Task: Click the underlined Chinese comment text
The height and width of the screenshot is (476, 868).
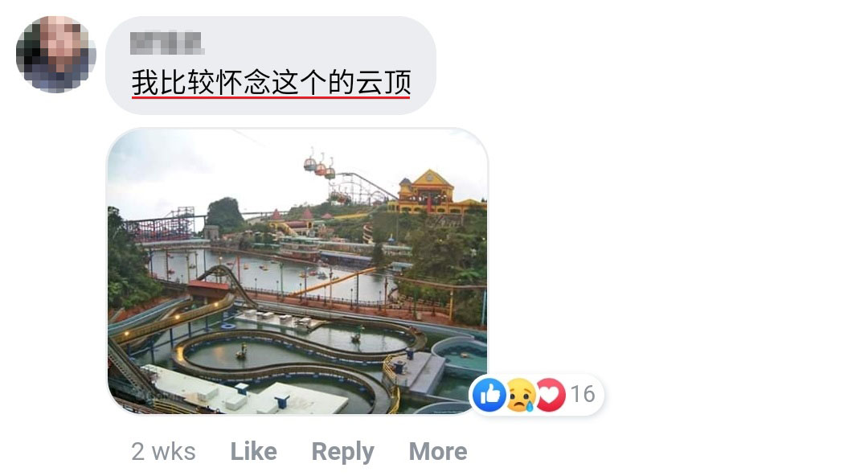Action: pyautogui.click(x=272, y=83)
